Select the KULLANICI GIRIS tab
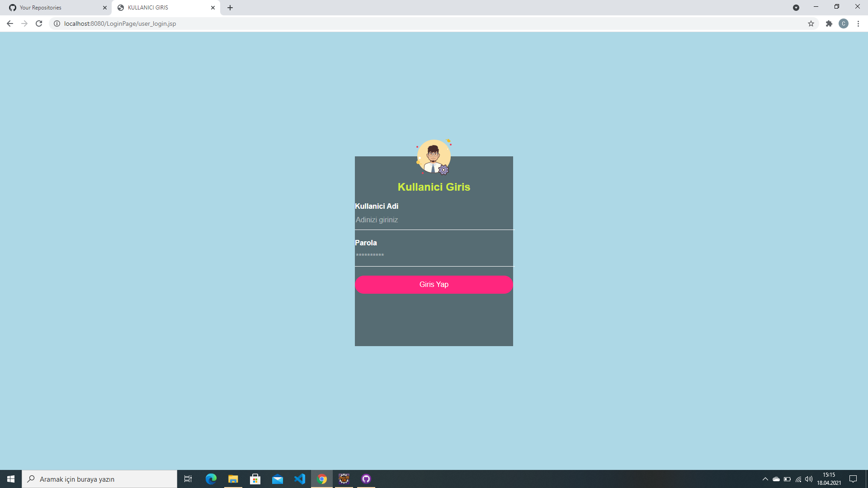 pos(165,8)
